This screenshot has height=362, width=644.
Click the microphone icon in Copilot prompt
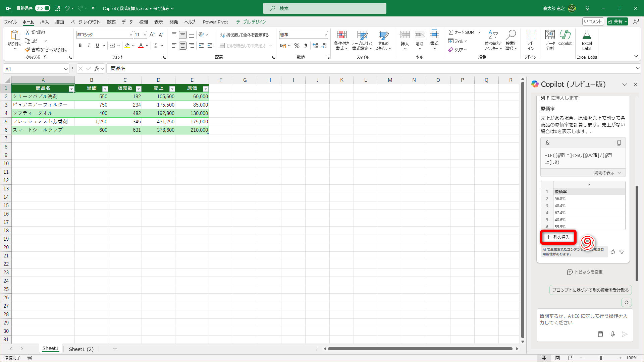(612, 334)
